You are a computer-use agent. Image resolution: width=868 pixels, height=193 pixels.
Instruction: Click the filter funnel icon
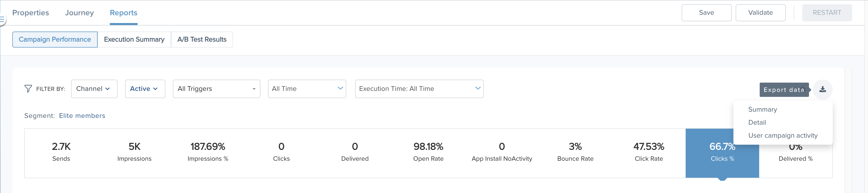[x=28, y=89]
